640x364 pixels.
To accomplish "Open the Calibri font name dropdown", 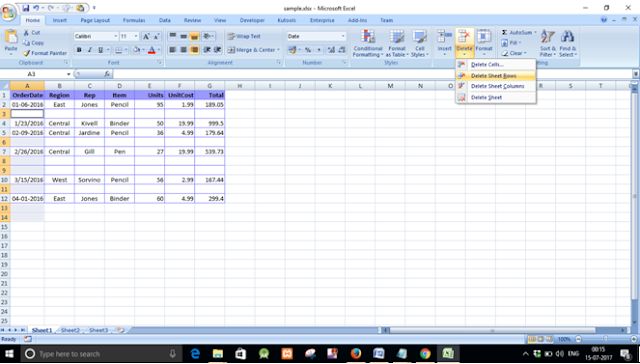I will (116, 36).
